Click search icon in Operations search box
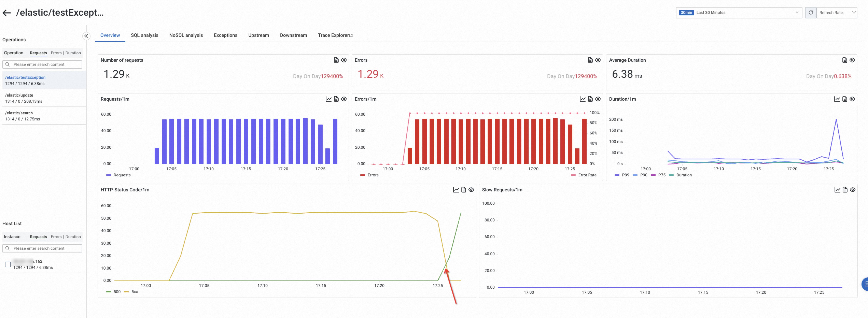The image size is (868, 318). click(7, 64)
